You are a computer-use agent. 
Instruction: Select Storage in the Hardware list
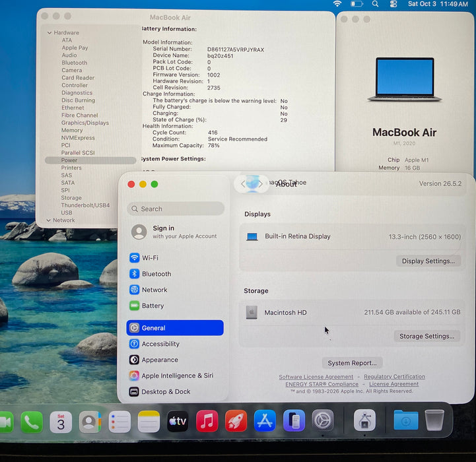[71, 197]
